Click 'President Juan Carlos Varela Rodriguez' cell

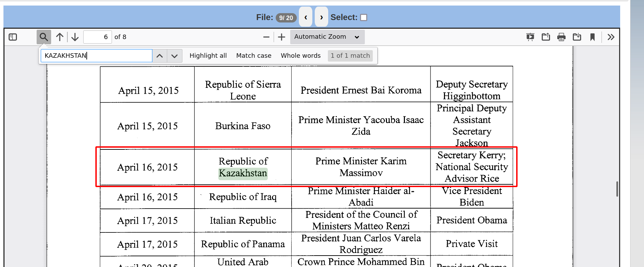(361, 244)
